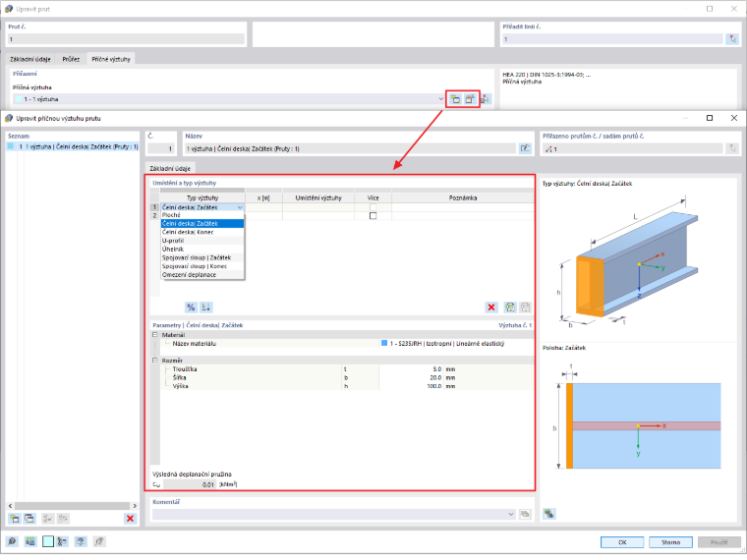Image resolution: width=747 pixels, height=560 pixels.
Task: Click edit name icon beside Název field
Action: (x=525, y=148)
